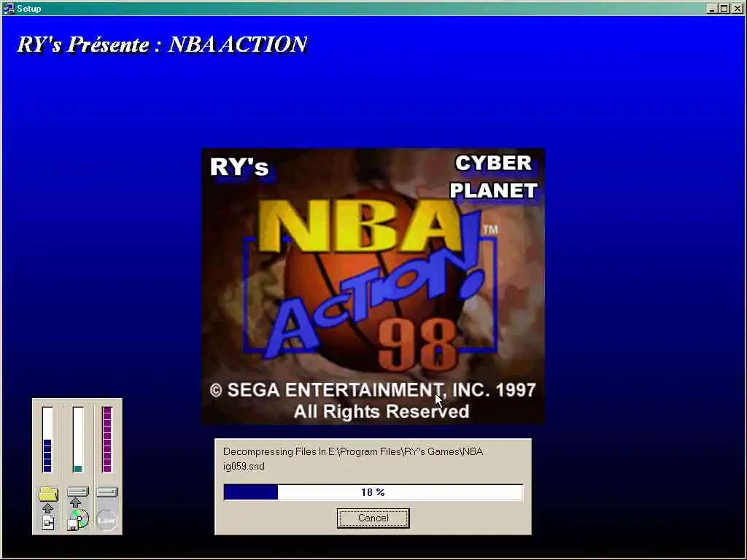Screen dimensions: 747x560
Task: Close the Setup window
Action: (738, 9)
